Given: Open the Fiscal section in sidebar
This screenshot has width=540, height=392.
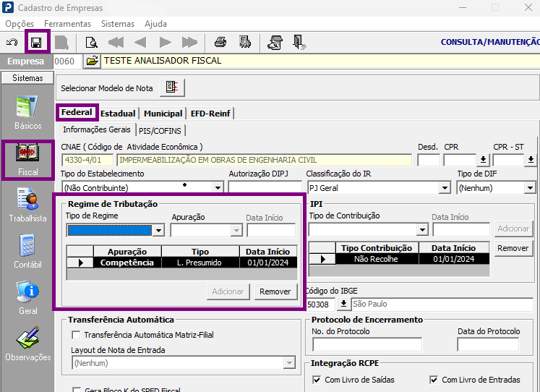Looking at the screenshot, I should tap(27, 160).
